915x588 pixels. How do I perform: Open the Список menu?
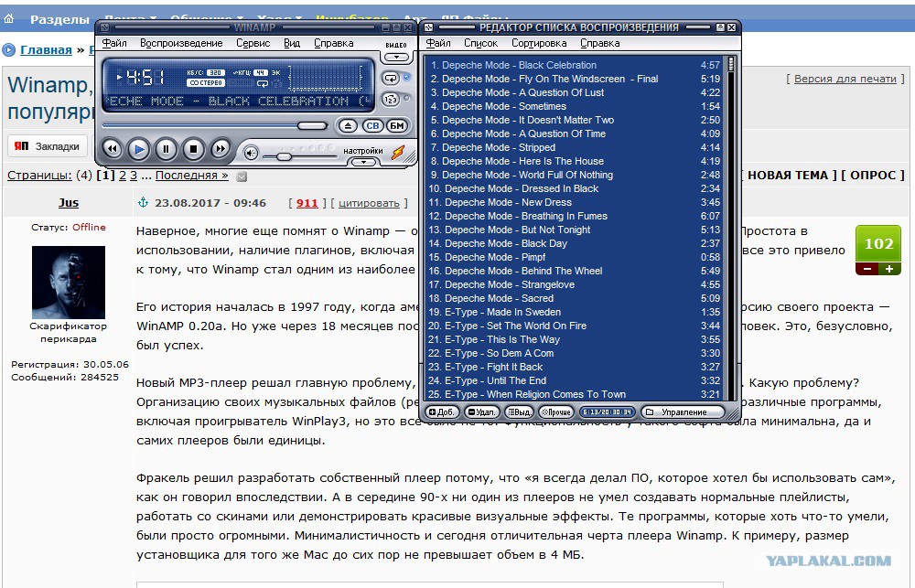pyautogui.click(x=481, y=43)
